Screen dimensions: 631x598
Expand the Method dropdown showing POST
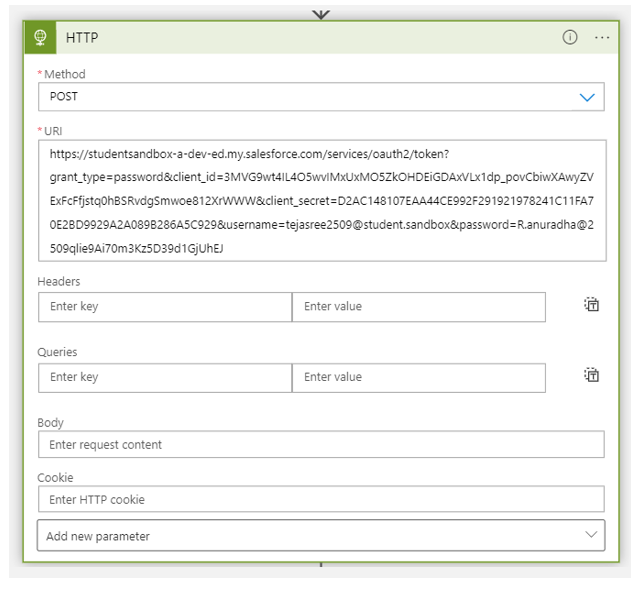click(x=321, y=97)
